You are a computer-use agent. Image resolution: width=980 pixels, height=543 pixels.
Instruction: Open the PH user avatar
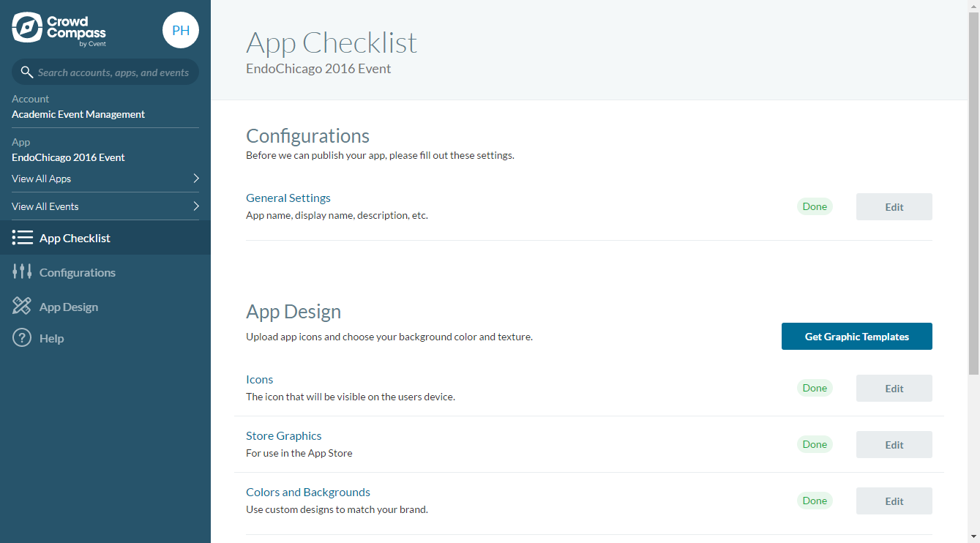click(x=181, y=31)
